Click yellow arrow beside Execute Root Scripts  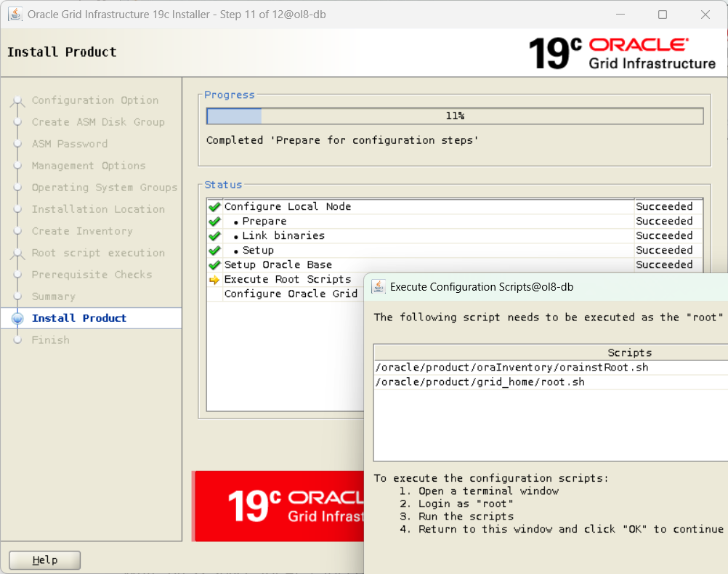click(x=214, y=280)
